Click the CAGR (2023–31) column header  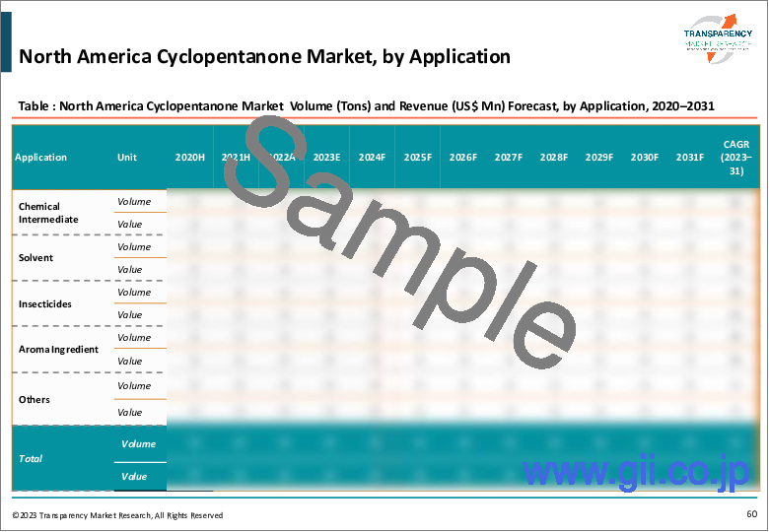pyautogui.click(x=736, y=158)
